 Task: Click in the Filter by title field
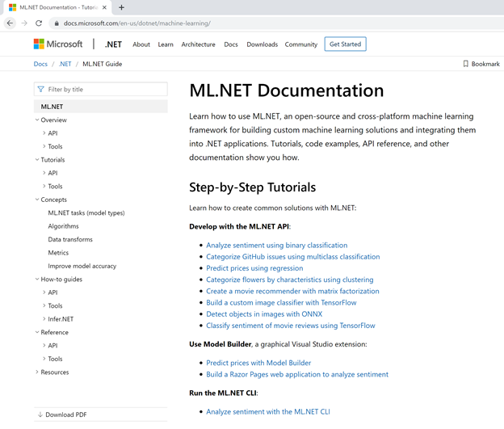point(101,89)
